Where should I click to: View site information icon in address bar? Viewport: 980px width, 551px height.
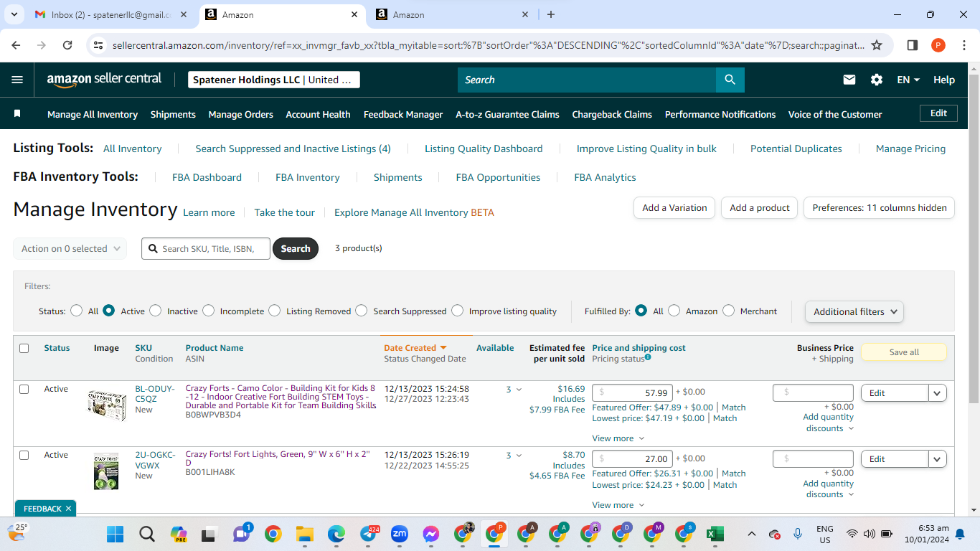point(99,45)
